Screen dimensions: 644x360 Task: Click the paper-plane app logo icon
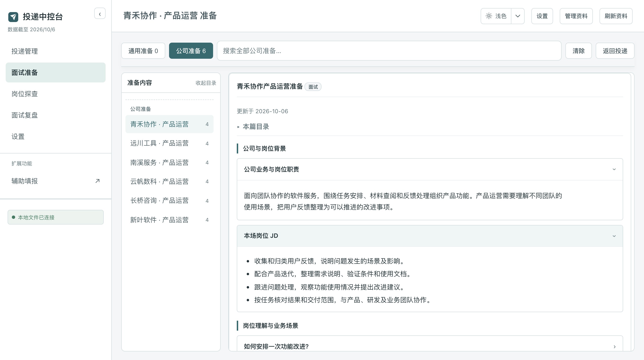pyautogui.click(x=13, y=17)
